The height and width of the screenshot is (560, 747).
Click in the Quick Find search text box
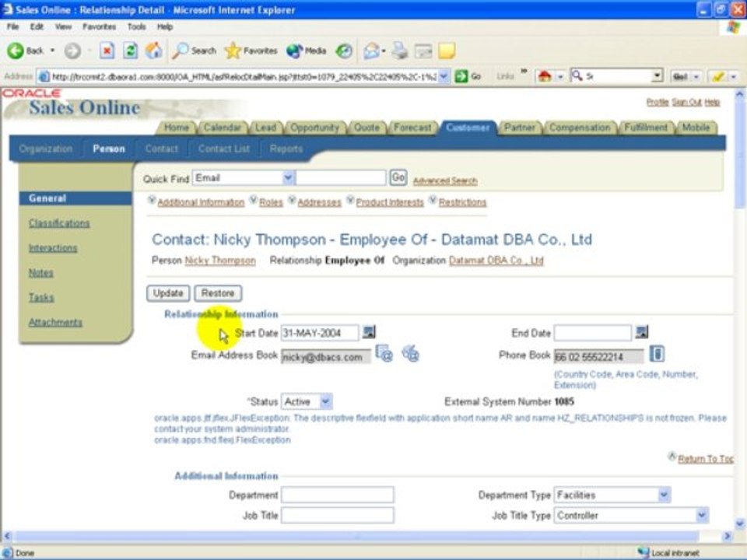pyautogui.click(x=341, y=177)
